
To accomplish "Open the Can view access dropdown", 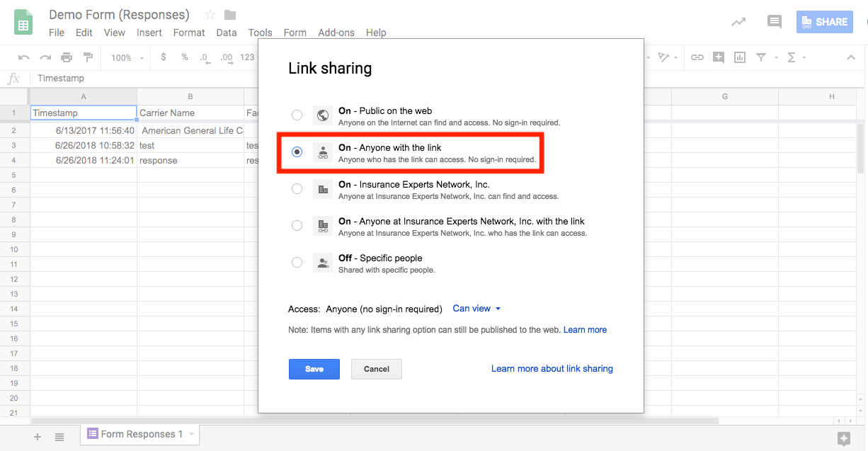I will [x=476, y=309].
